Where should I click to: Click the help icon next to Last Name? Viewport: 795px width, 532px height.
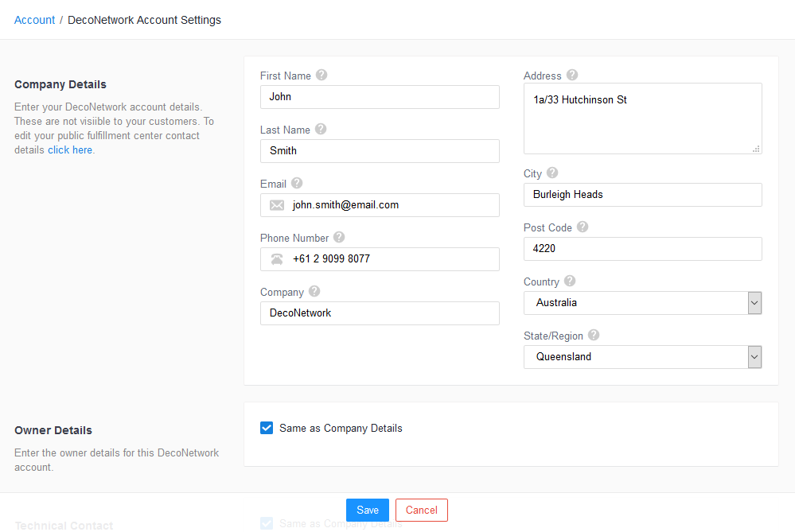320,129
